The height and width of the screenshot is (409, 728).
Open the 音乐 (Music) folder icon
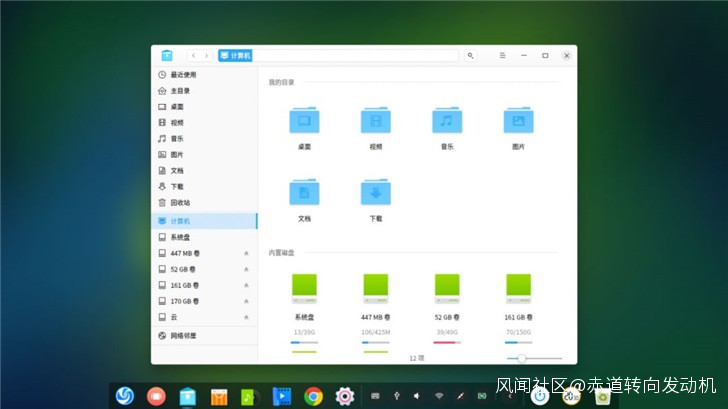point(447,122)
